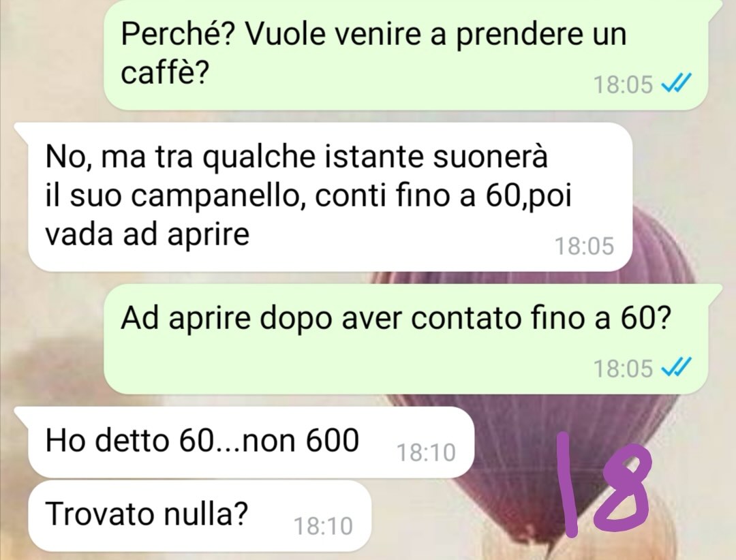Click the number '600' in the received message
736x560 pixels.
pos(333,441)
